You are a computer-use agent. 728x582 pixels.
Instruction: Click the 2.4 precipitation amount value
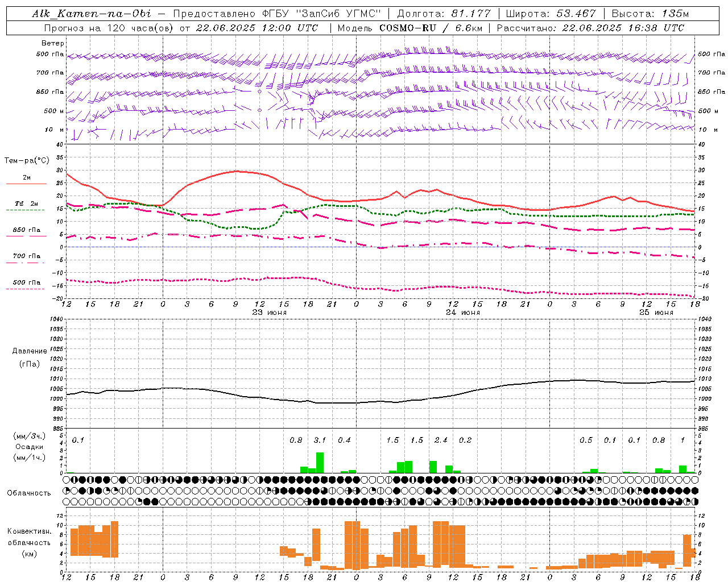tap(441, 440)
